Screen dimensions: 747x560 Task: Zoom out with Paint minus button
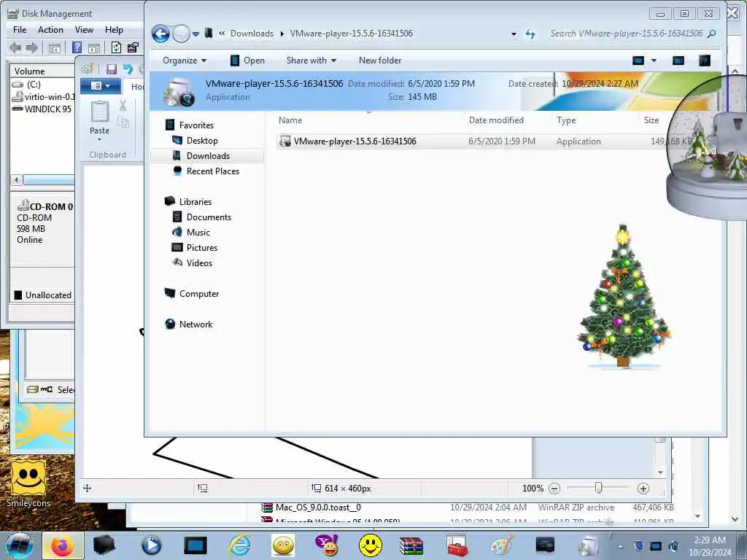(554, 488)
